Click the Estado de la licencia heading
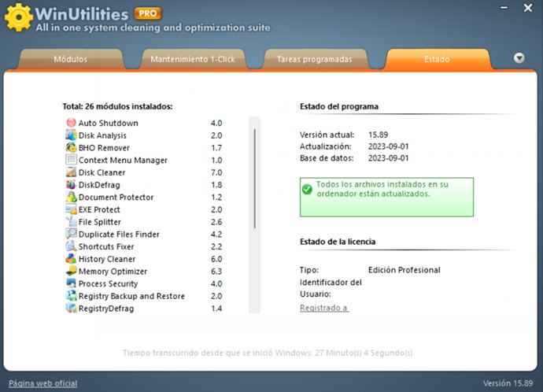The width and height of the screenshot is (543, 392). [338, 242]
